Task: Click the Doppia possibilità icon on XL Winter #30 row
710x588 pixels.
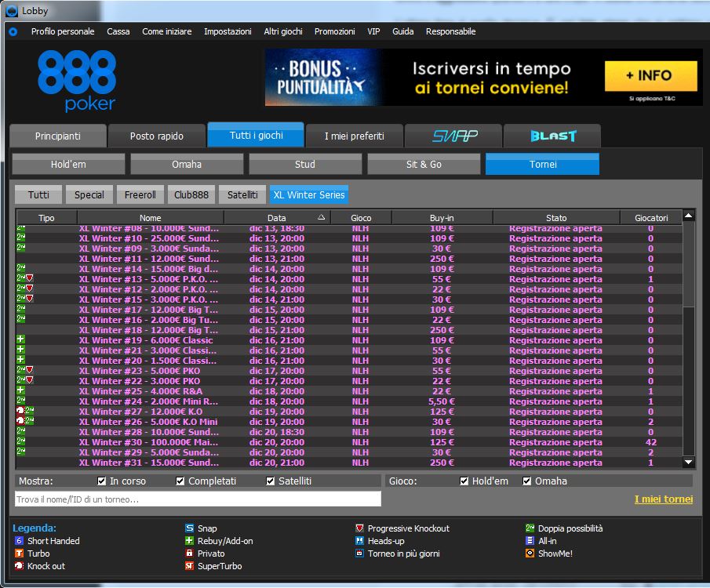Action: coord(21,441)
